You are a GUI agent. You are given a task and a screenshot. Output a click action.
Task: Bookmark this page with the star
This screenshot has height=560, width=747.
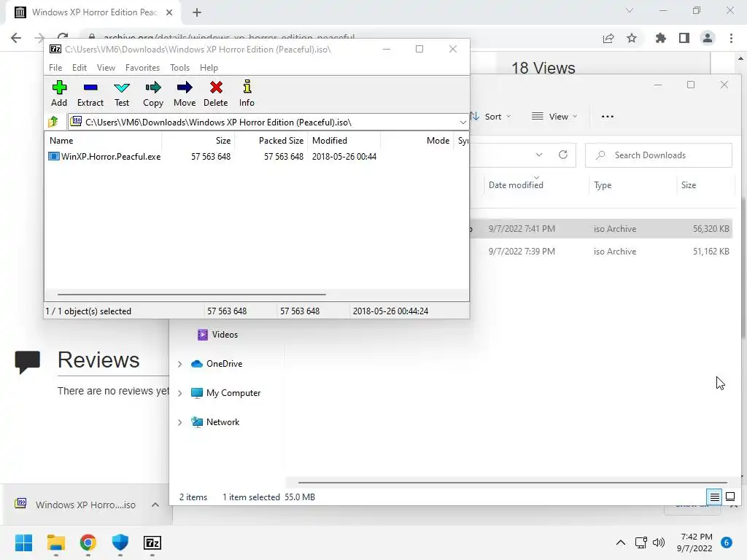(x=632, y=38)
